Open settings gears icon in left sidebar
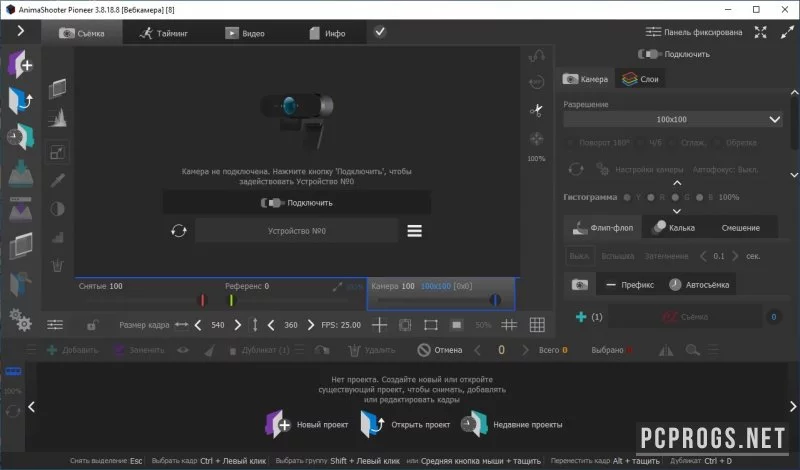Image resolution: width=800 pixels, height=470 pixels. click(20, 319)
